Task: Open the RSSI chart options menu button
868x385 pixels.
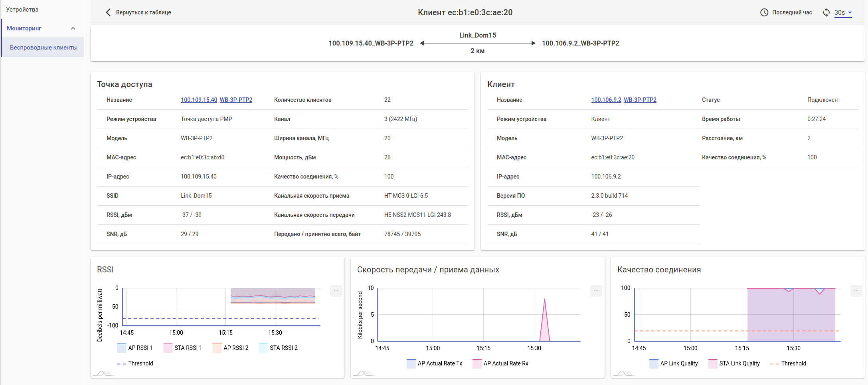Action: 336,291
